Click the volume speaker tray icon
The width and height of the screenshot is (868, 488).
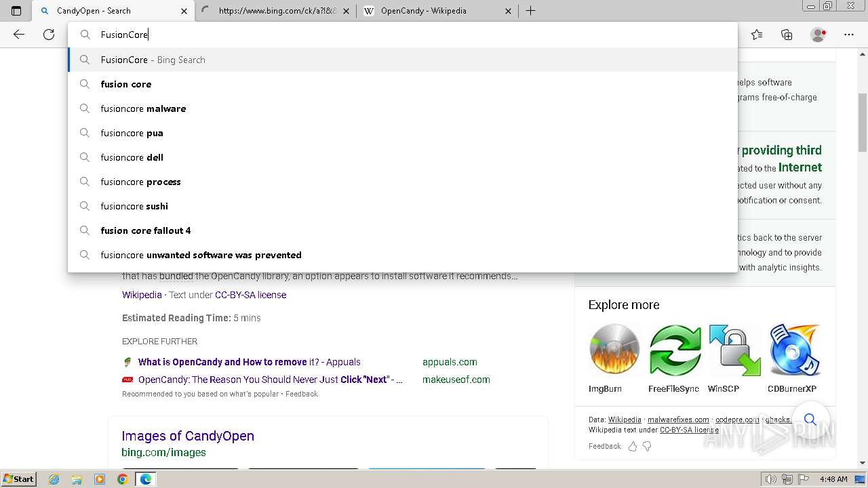[771, 479]
